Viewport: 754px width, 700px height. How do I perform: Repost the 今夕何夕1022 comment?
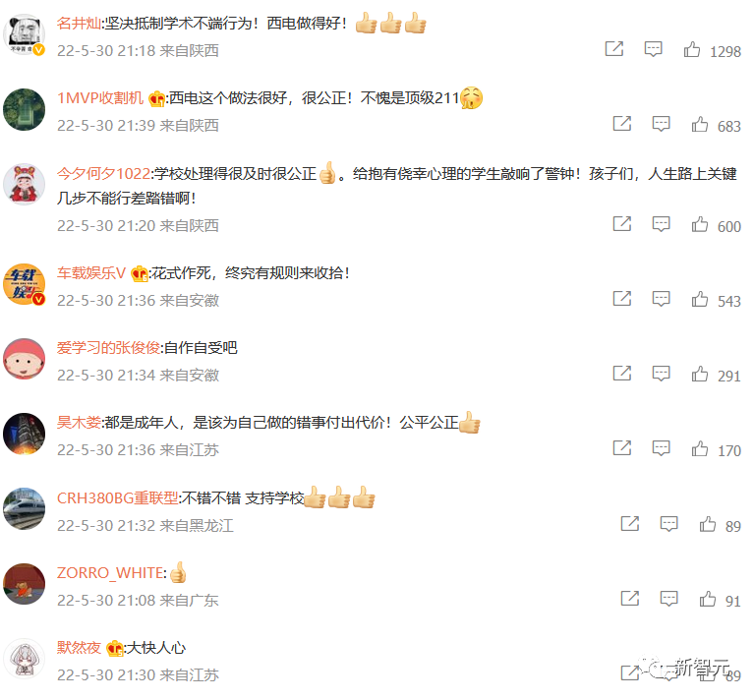tap(621, 224)
